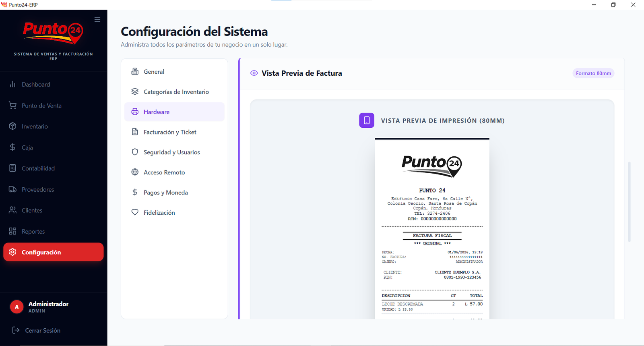Click the Categorías de Inventario layers icon
Screen dimensions: 644x346
(135, 92)
